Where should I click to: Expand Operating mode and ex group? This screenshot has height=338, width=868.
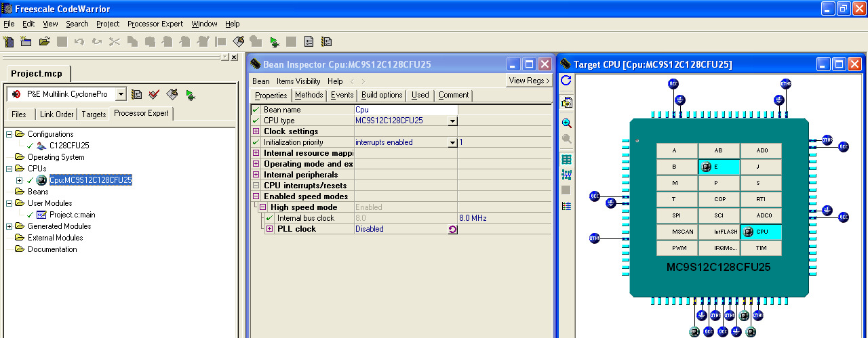point(256,164)
